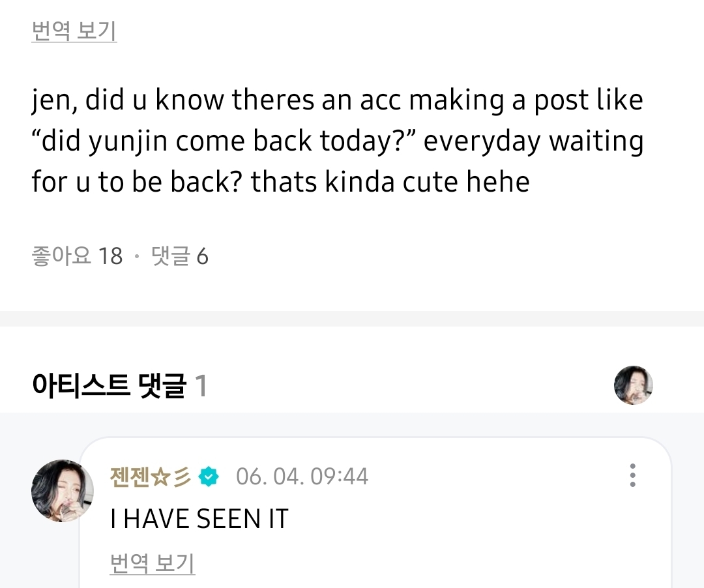Tap the likes number 18

[110, 256]
